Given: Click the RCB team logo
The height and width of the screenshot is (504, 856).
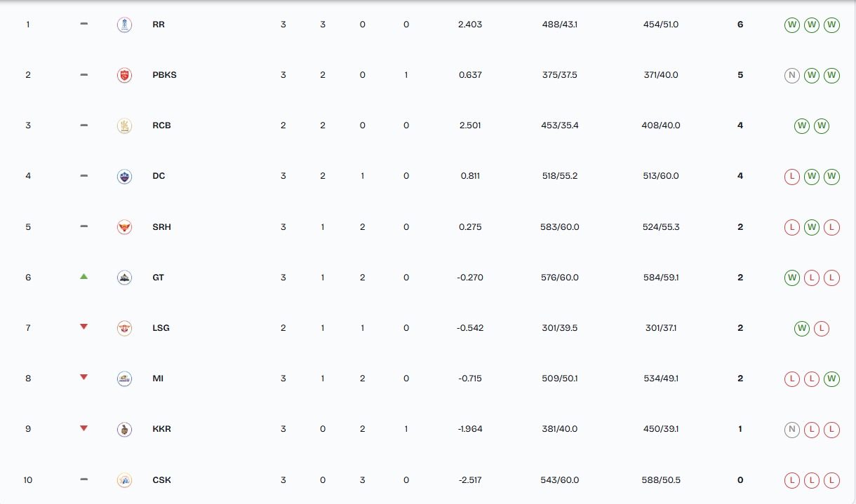Looking at the screenshot, I should pyautogui.click(x=124, y=125).
